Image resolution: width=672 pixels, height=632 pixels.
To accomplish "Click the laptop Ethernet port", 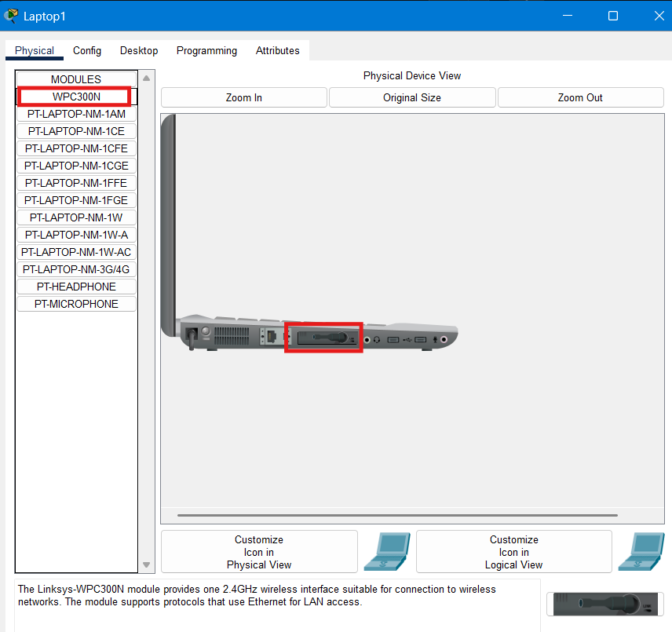I will click(x=272, y=337).
